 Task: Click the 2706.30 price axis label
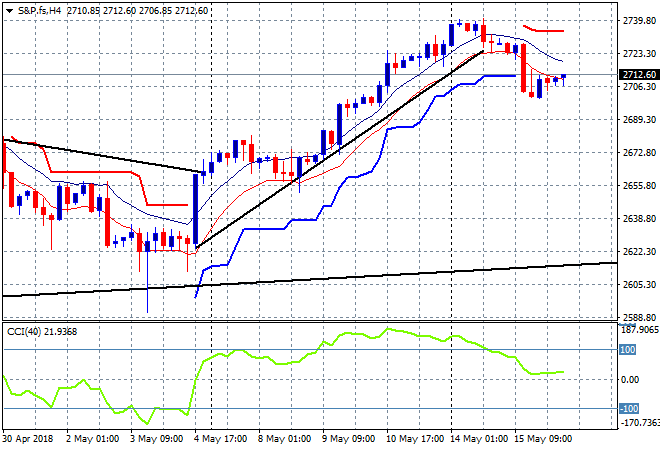click(x=639, y=86)
